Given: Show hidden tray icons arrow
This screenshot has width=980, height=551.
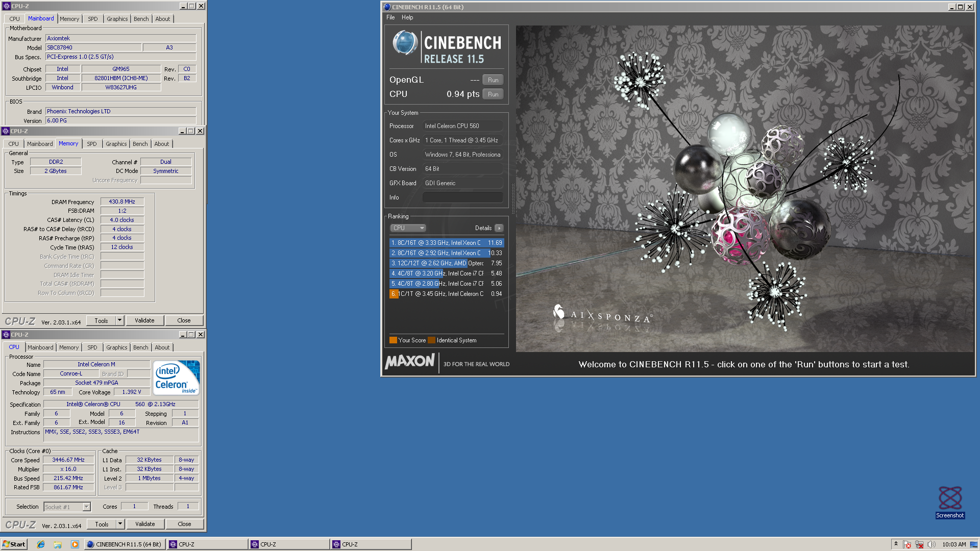Looking at the screenshot, I should click(x=896, y=544).
